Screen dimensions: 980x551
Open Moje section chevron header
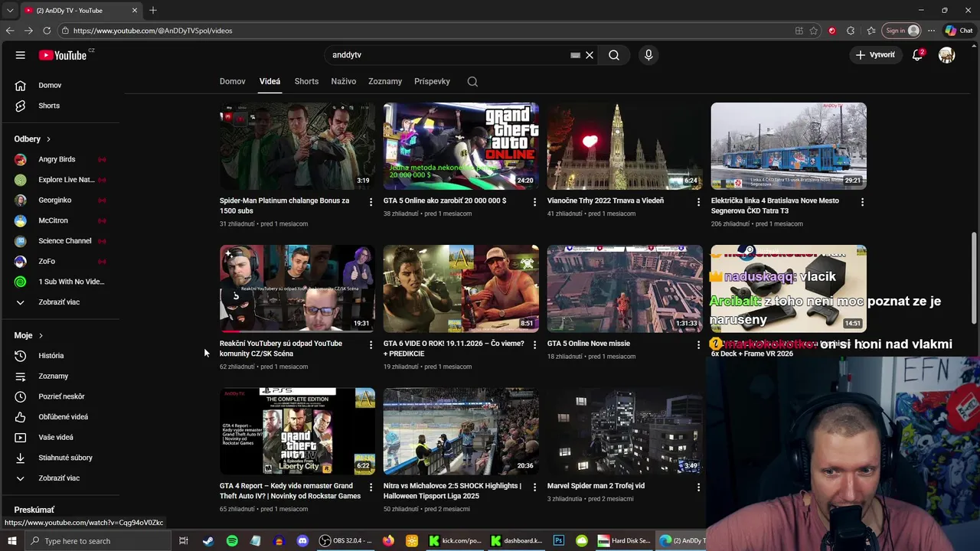tap(28, 336)
